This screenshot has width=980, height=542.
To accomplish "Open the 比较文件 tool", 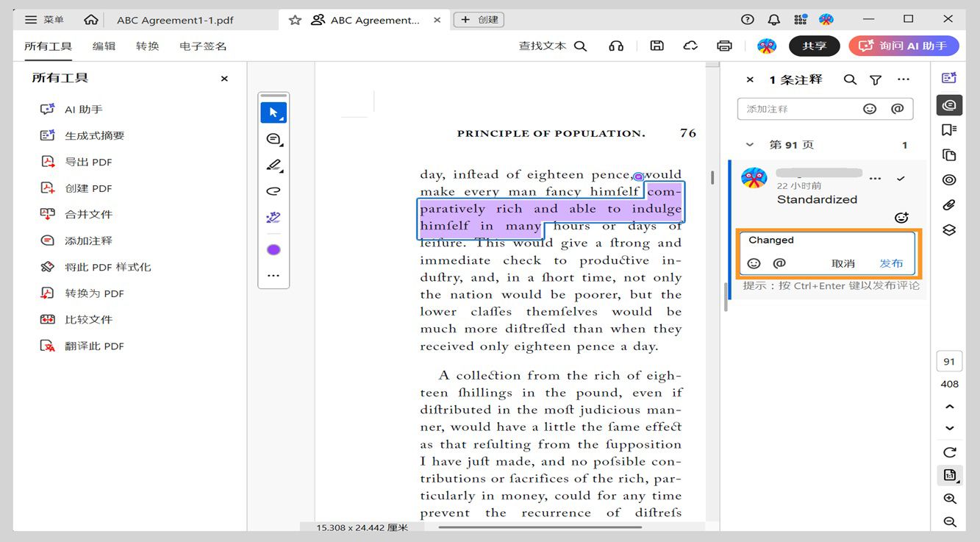I will click(x=76, y=319).
